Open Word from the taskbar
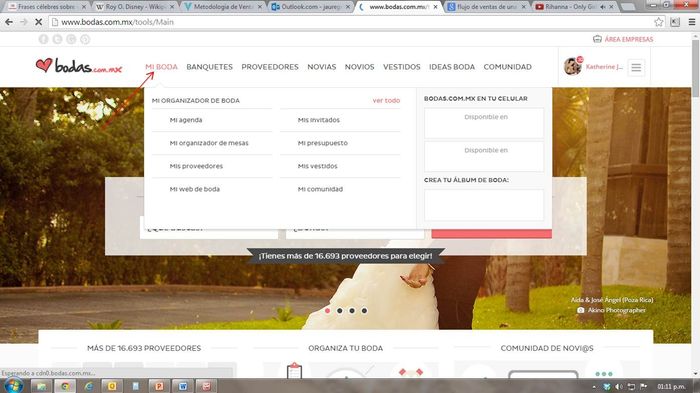This screenshot has width=700, height=393. point(183,386)
